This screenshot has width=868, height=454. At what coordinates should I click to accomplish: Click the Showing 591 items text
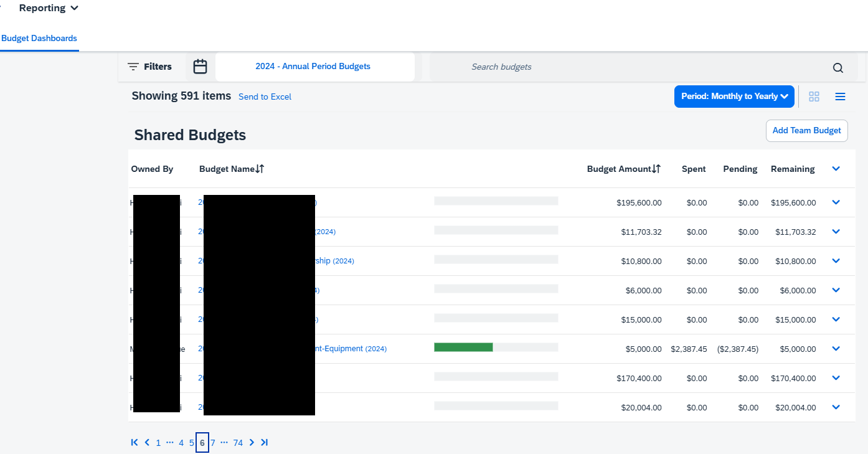point(181,96)
